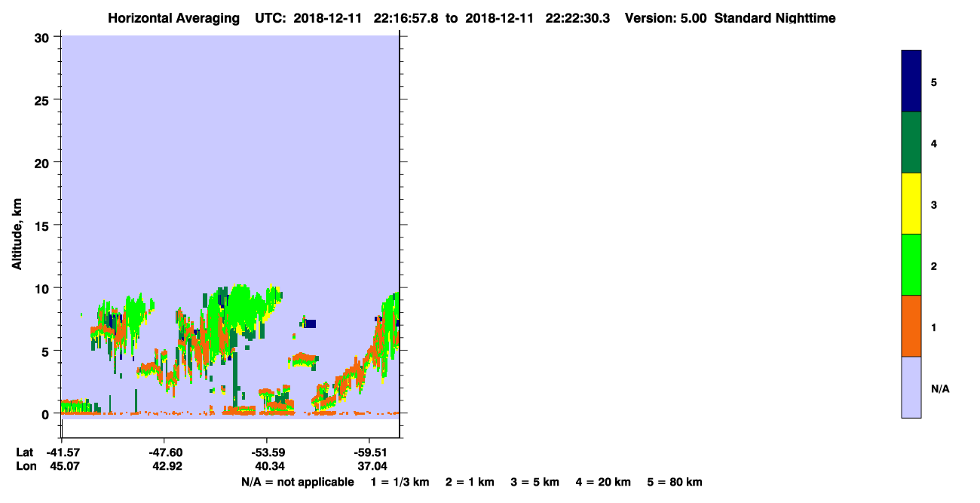
Task: Click the lavender N/A color swatch
Action: coord(911,387)
